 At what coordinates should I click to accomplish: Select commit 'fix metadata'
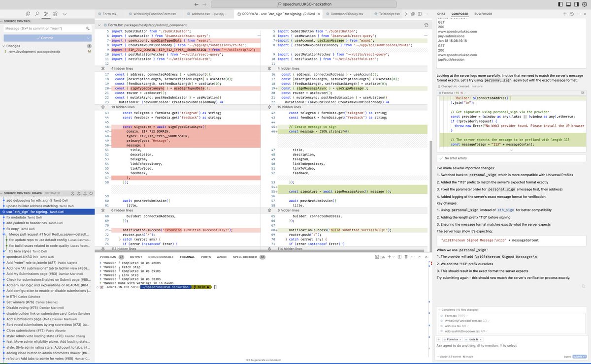point(46,217)
